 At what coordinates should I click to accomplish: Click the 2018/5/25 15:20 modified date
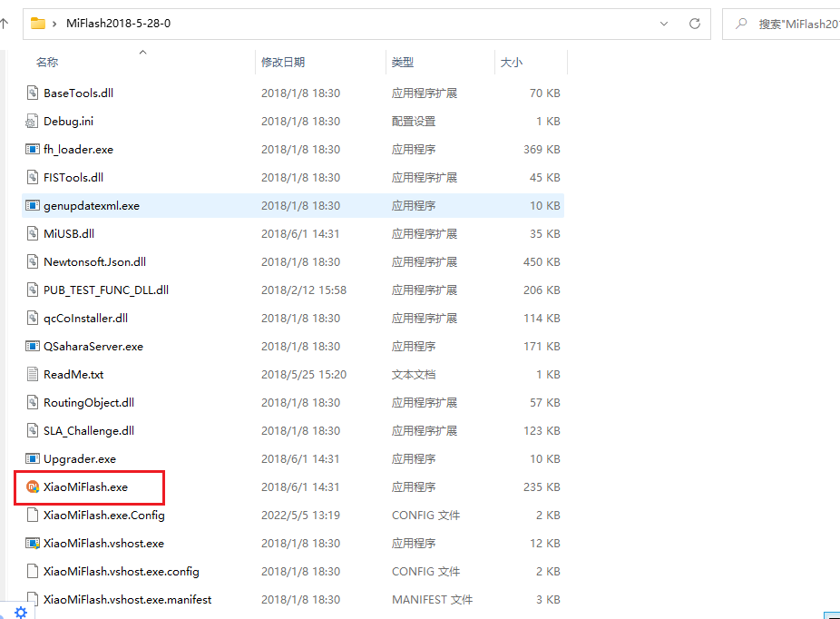[304, 374]
